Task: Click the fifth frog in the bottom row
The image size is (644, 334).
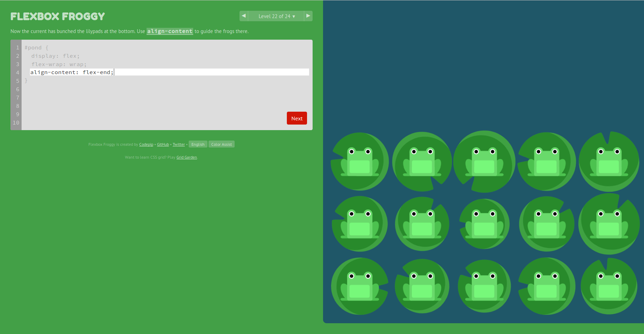Action: (x=609, y=287)
